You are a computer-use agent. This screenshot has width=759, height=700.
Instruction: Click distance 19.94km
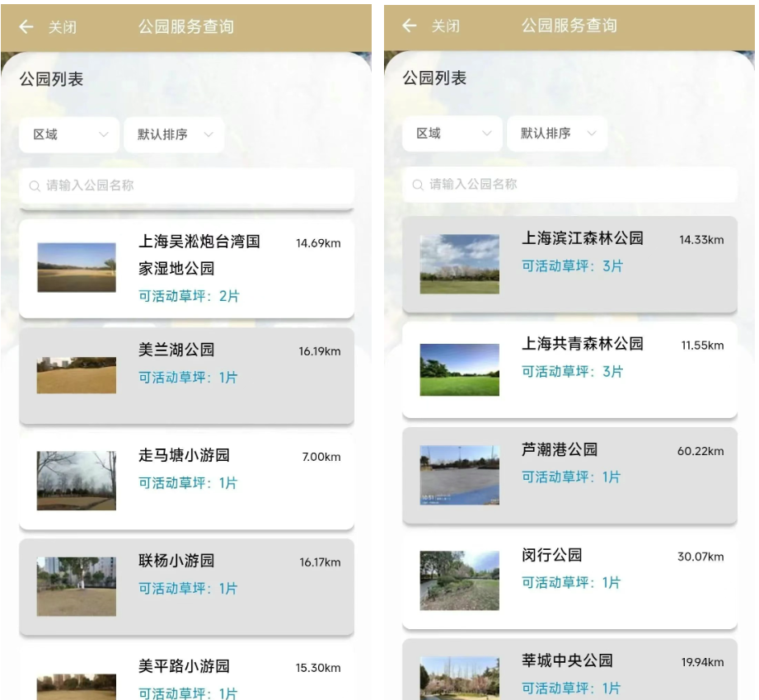(703, 662)
